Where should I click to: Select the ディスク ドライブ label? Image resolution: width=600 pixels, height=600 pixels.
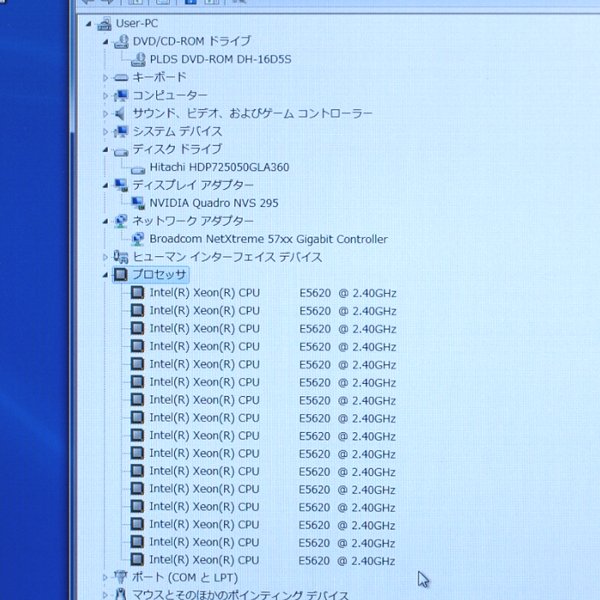tap(177, 149)
